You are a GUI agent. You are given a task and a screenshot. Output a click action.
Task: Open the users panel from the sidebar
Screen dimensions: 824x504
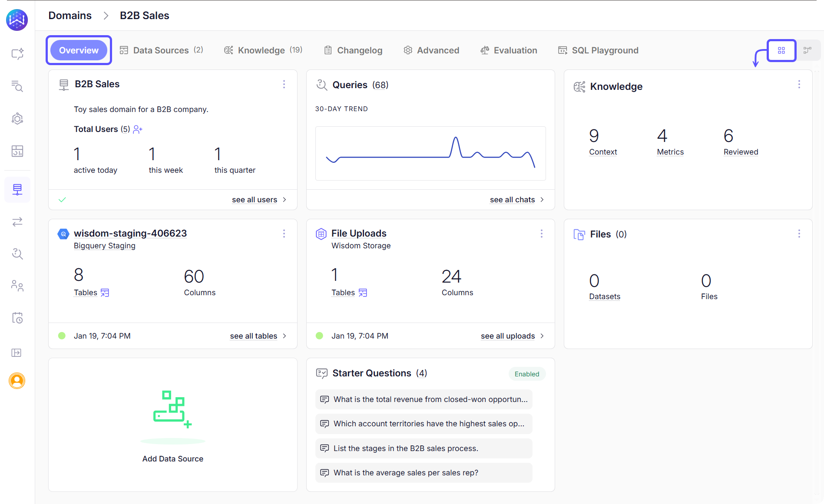[x=17, y=286]
